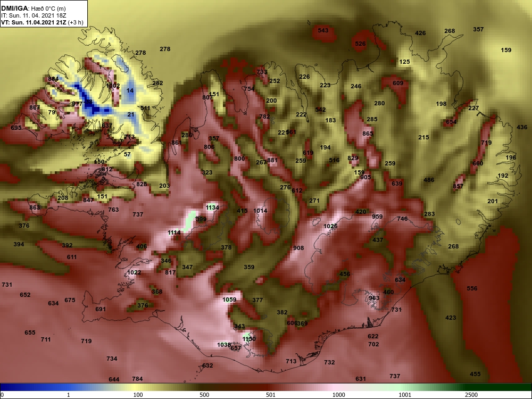This screenshot has width=532, height=399.
Task: Click the map value 963
Action: [x=374, y=298]
